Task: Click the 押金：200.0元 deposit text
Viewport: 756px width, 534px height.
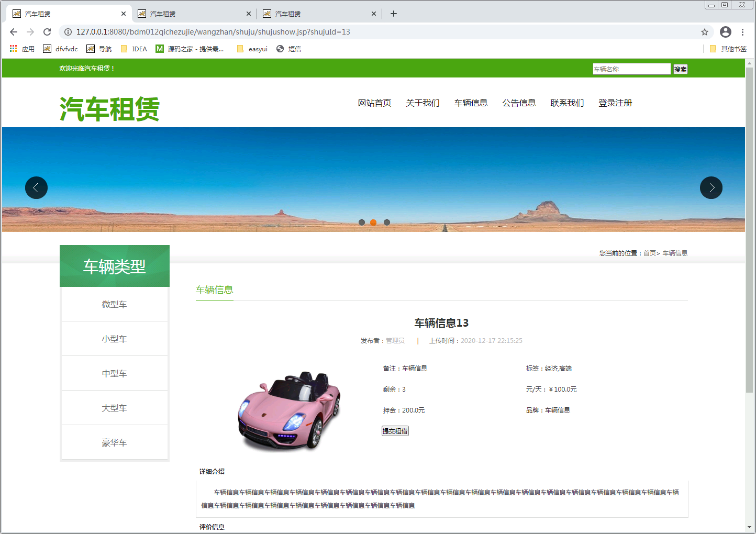Action: 404,410
